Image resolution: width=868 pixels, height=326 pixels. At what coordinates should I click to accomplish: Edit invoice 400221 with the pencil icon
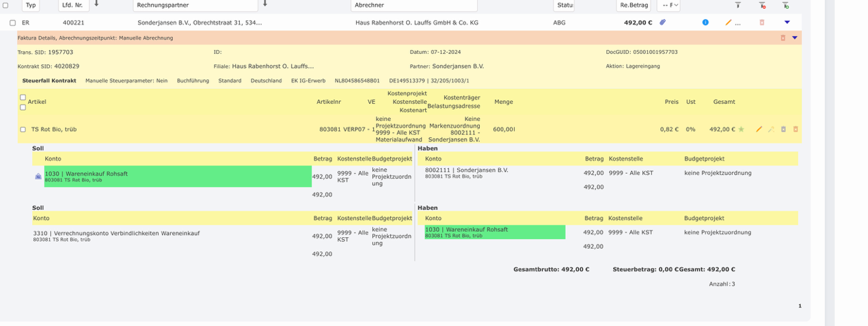[x=729, y=23]
